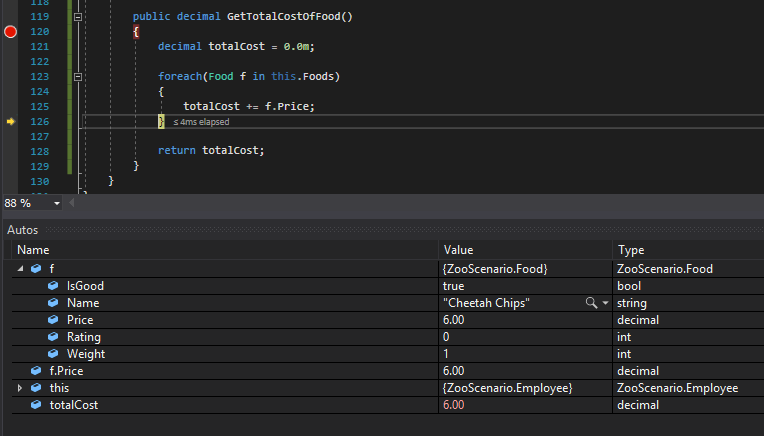Open the 88 % zoom dropdown
The image size is (764, 436).
pyautogui.click(x=56, y=204)
